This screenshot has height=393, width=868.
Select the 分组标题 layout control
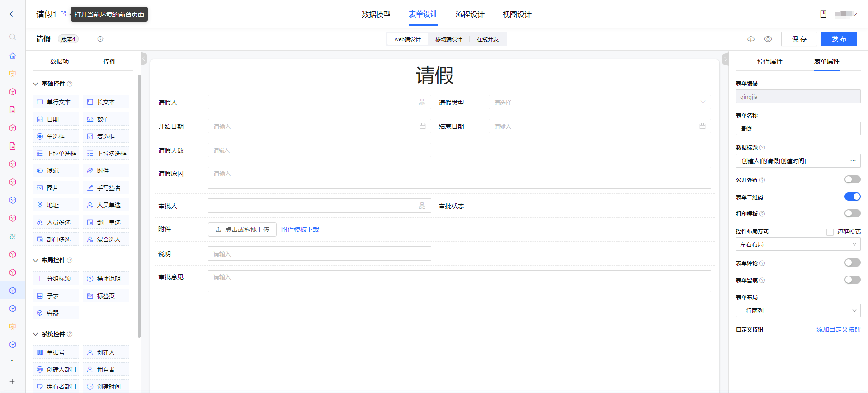point(56,279)
